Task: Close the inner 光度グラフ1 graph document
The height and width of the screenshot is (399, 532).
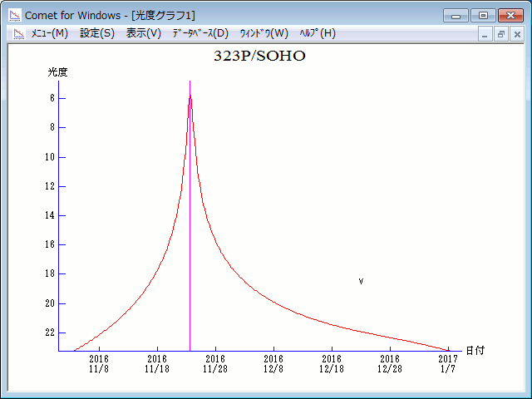Action: click(x=517, y=34)
